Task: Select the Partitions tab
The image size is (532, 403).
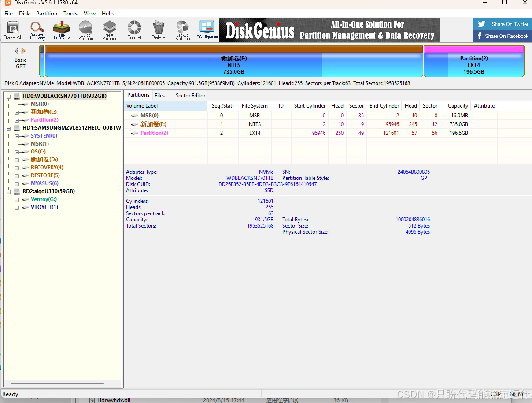Action: pyautogui.click(x=138, y=95)
